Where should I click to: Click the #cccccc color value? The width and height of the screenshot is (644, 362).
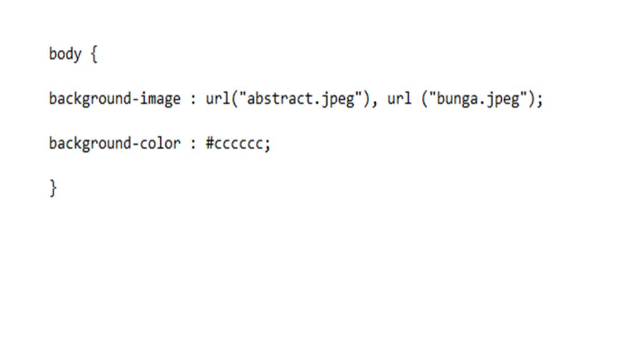point(235,144)
